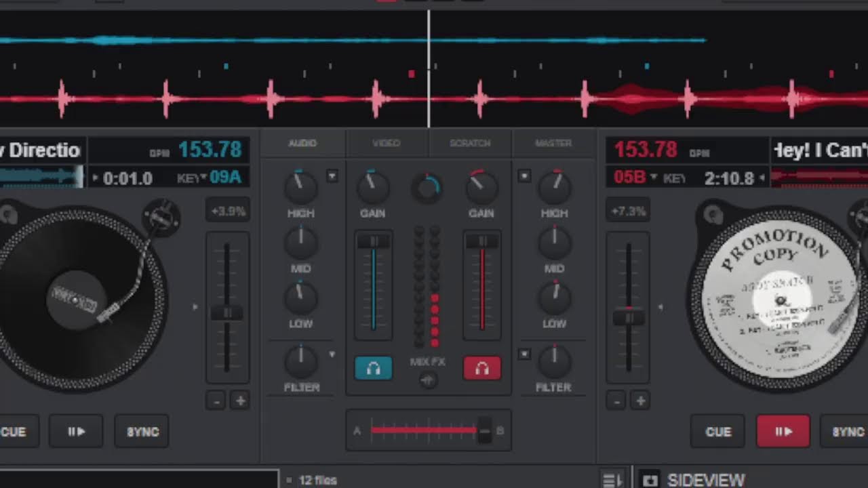Image resolution: width=868 pixels, height=488 pixels.
Task: Click the left deck GAIN knob
Action: pyautogui.click(x=373, y=188)
